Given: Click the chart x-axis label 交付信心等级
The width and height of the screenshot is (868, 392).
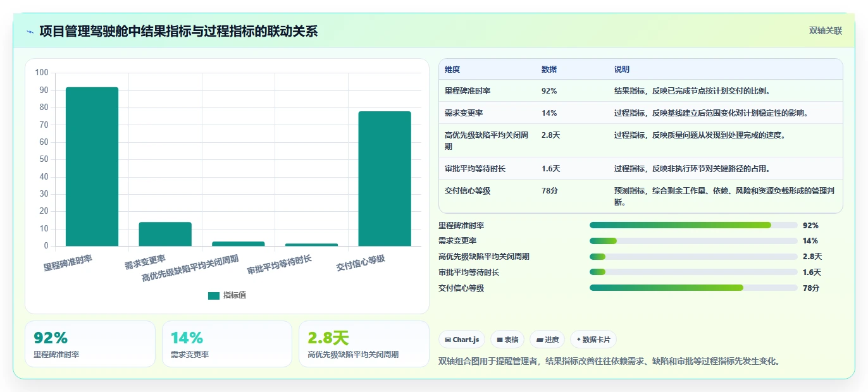Looking at the screenshot, I should coord(361,263).
